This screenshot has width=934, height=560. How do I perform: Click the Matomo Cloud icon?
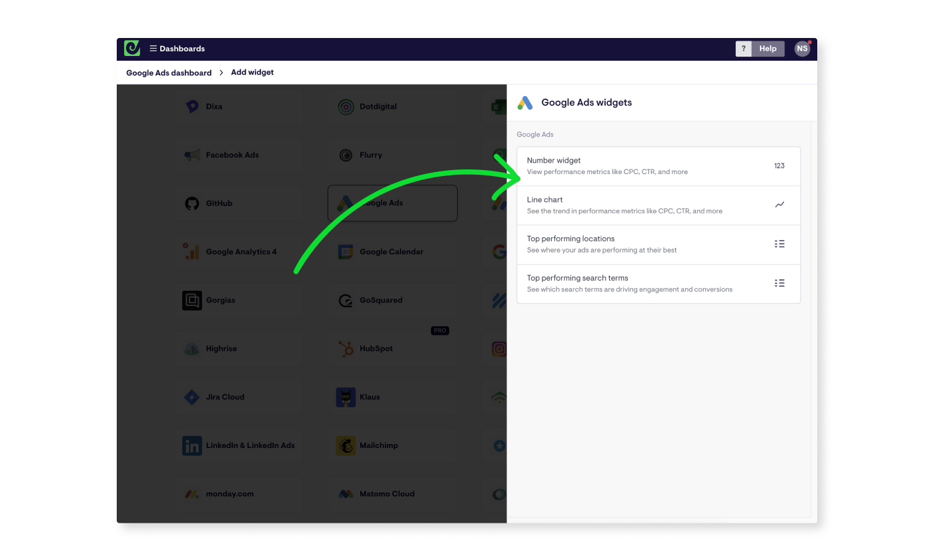pyautogui.click(x=346, y=494)
